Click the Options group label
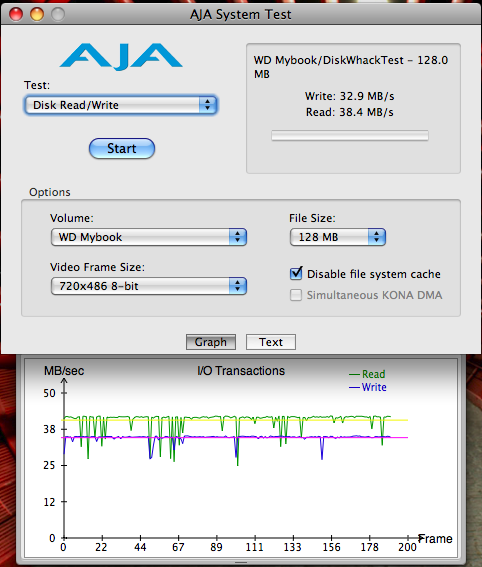 [50, 192]
